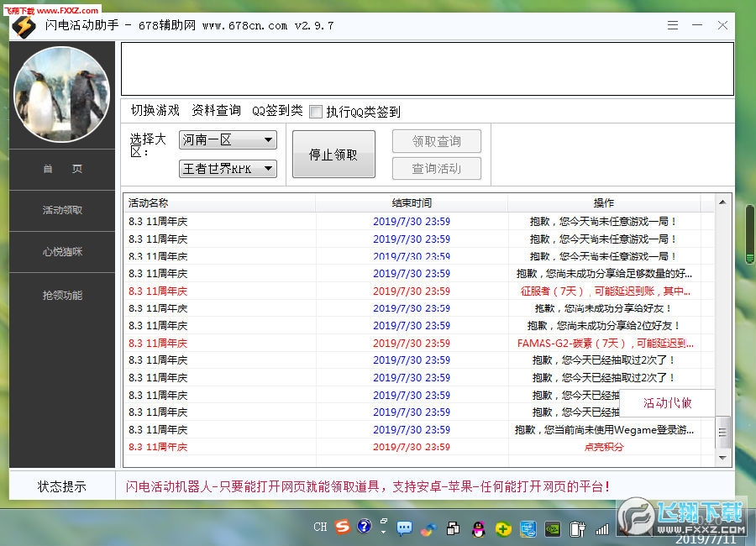
Task: Select the red row FAMAS-G2-碳素
Action: pos(418,343)
